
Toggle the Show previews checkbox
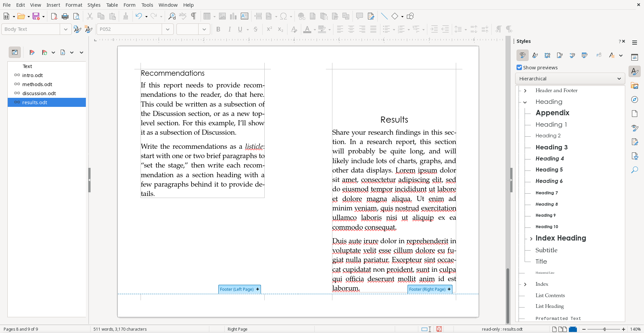click(x=519, y=67)
